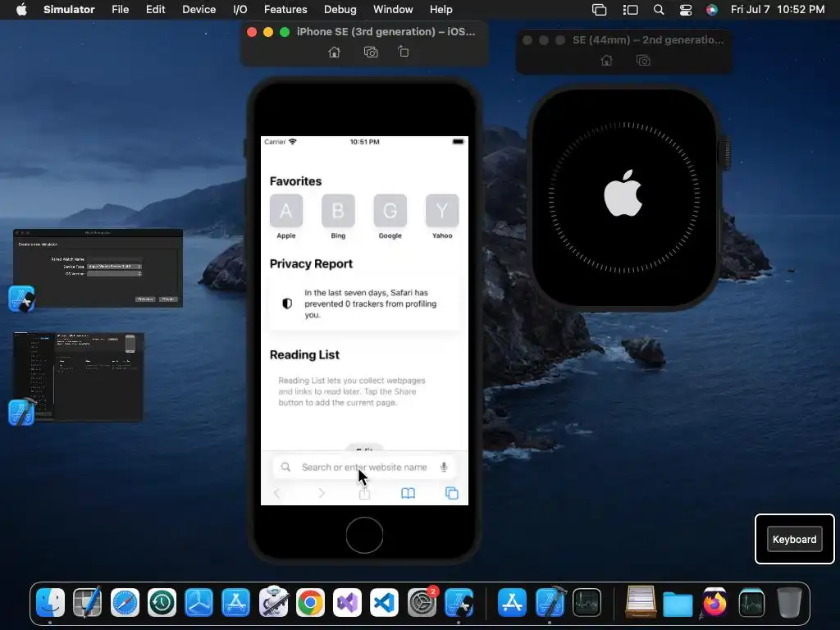Open Finder from the dock
This screenshot has width=840, height=630.
pyautogui.click(x=50, y=603)
